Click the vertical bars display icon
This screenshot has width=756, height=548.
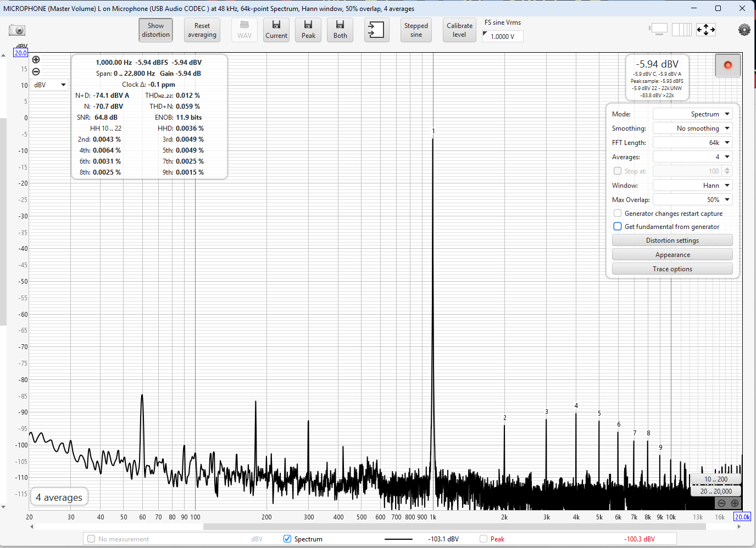click(x=682, y=30)
